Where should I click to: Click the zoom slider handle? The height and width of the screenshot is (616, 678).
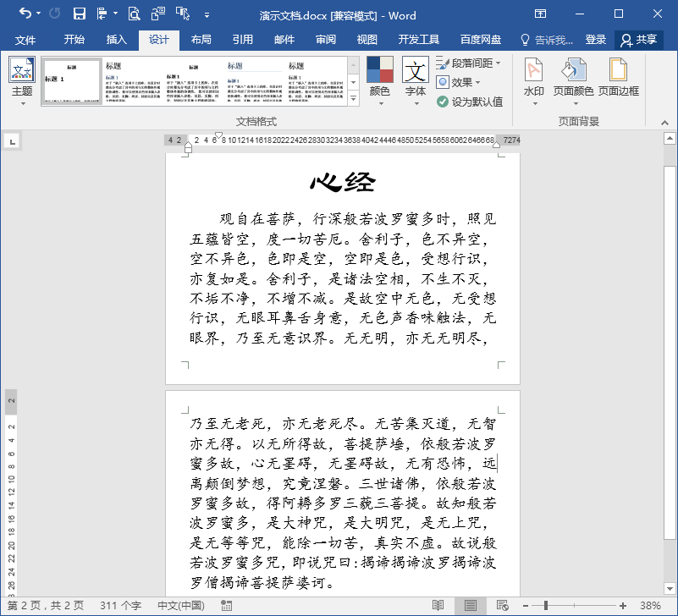pos(546,606)
